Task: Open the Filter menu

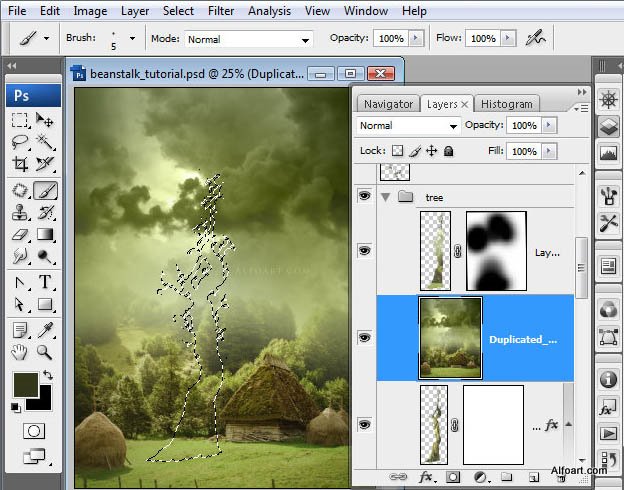Action: tap(220, 11)
